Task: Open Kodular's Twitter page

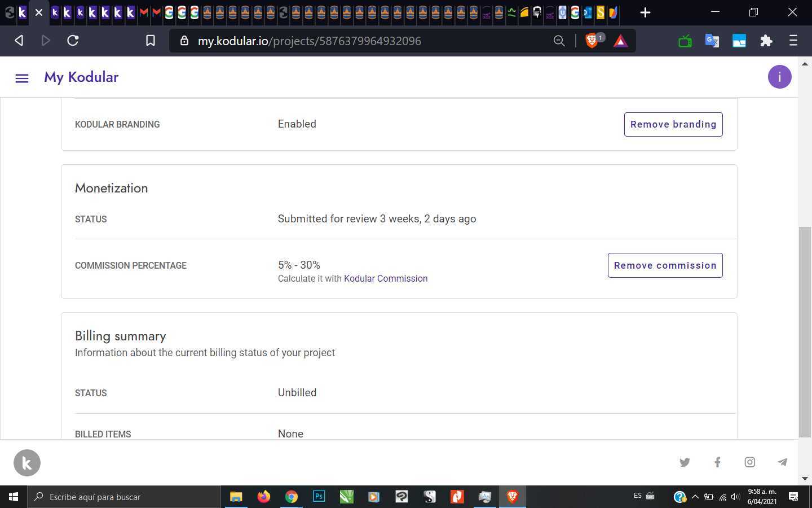Action: [x=685, y=462]
